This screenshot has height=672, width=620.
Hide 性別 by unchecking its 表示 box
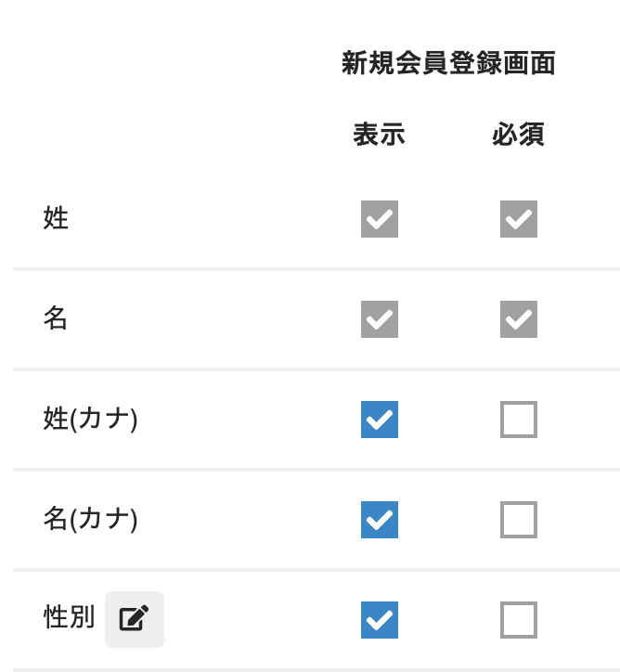click(380, 620)
